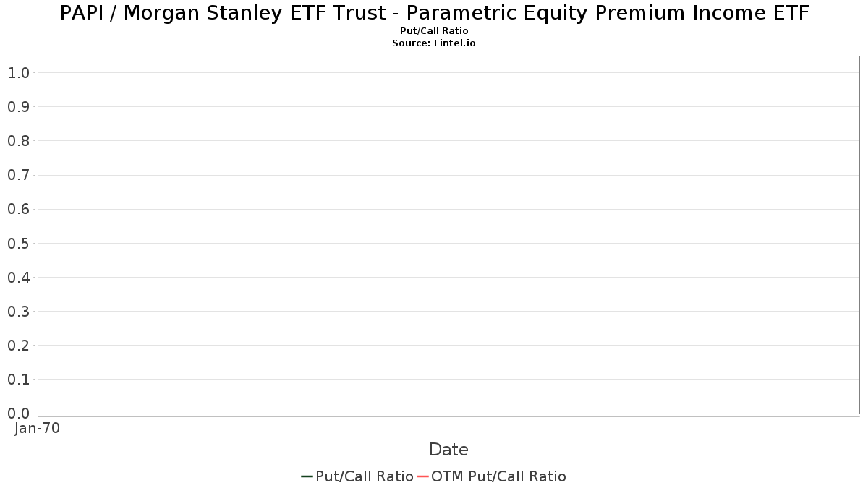Select the 0.1 y-axis tick label
Viewport: 868px width, 488px height.
18,380
